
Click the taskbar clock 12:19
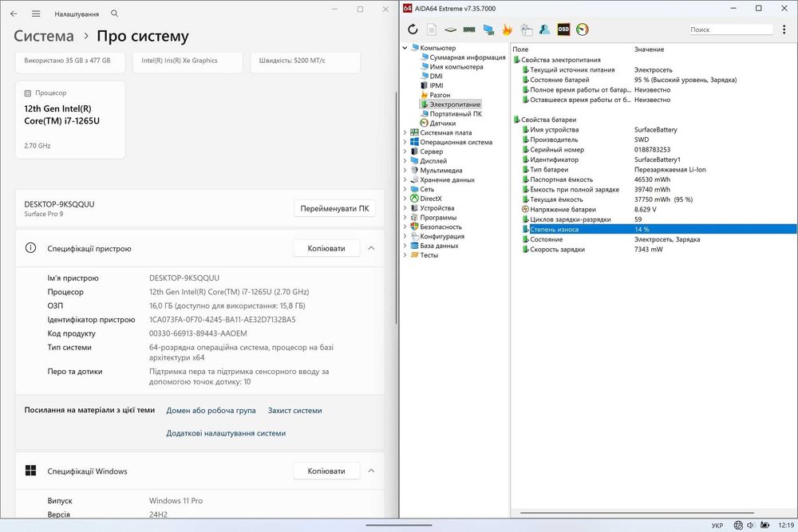(x=786, y=526)
